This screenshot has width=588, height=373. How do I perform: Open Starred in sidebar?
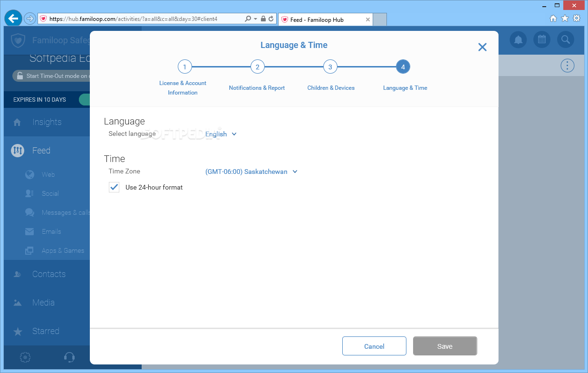pos(47,331)
